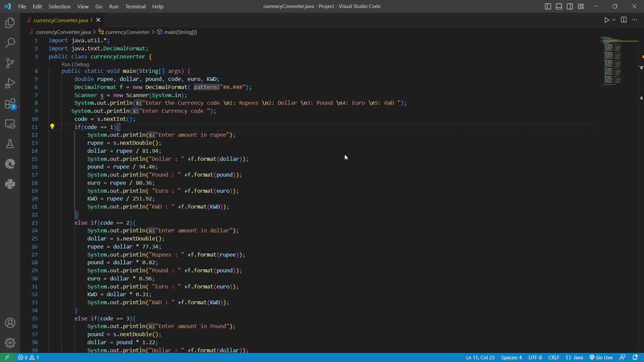Open the Extensions view with update badge
Screen dimensions: 644x362
pyautogui.click(x=10, y=104)
